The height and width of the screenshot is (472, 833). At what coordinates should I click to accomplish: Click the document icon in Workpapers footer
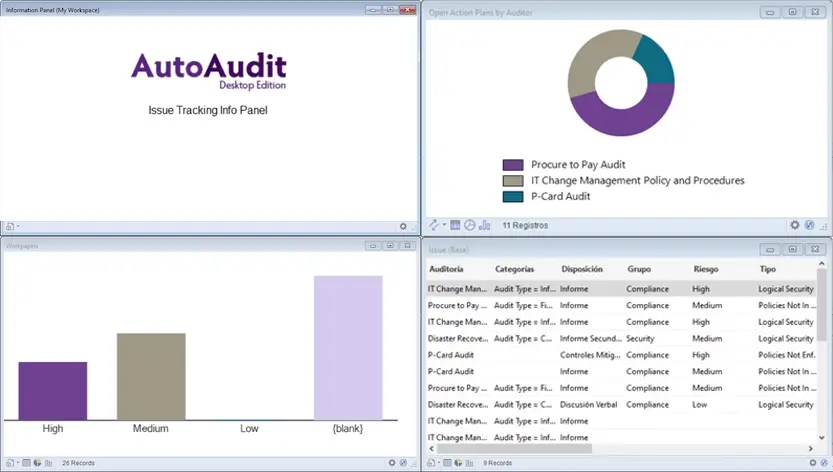(x=10, y=463)
